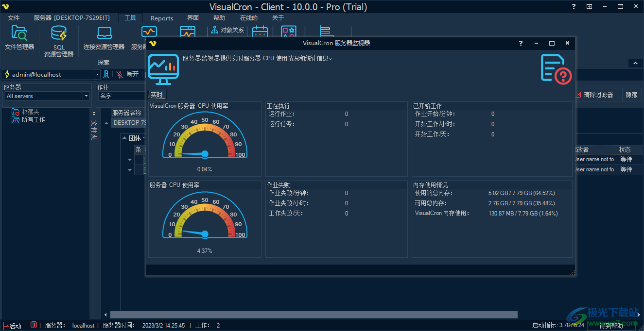Open the admin@localhost connection dropdown

(x=97, y=74)
